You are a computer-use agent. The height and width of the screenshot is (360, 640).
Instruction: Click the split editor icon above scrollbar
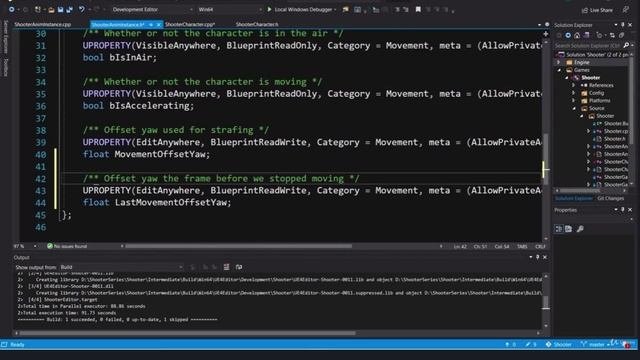(x=546, y=34)
